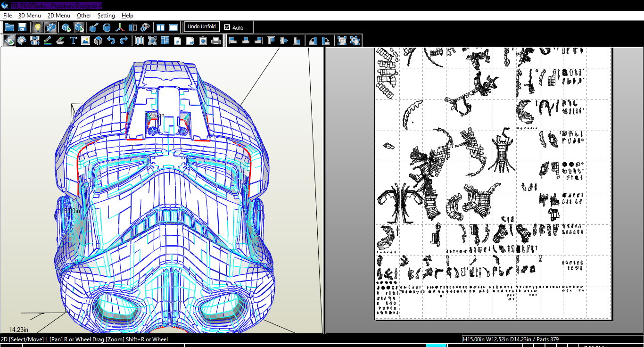Click the align top icon
644x347 pixels.
[x=271, y=41]
